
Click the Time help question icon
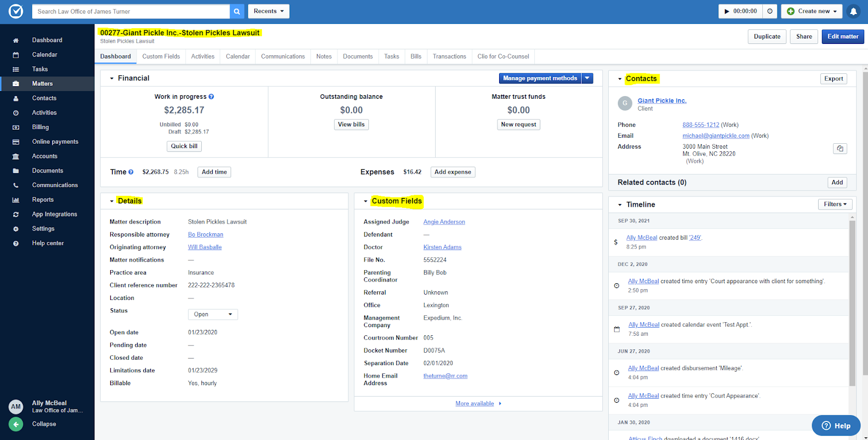point(131,172)
